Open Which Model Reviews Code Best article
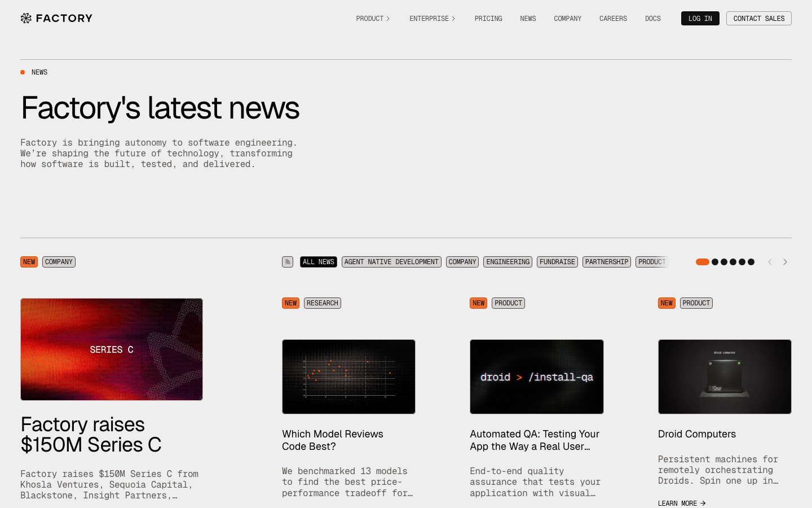This screenshot has height=508, width=812. click(333, 440)
